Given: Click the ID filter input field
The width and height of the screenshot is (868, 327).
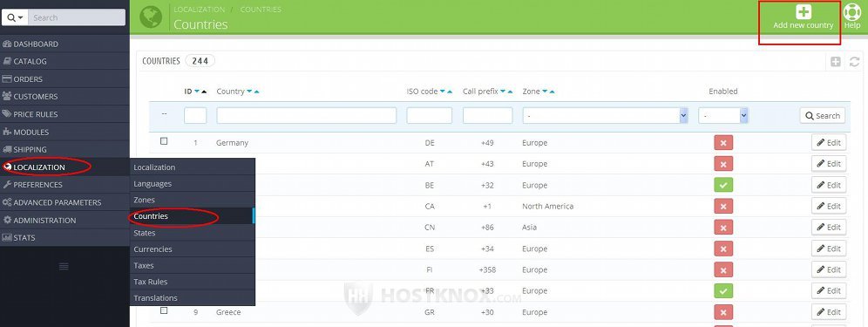Looking at the screenshot, I should [195, 115].
